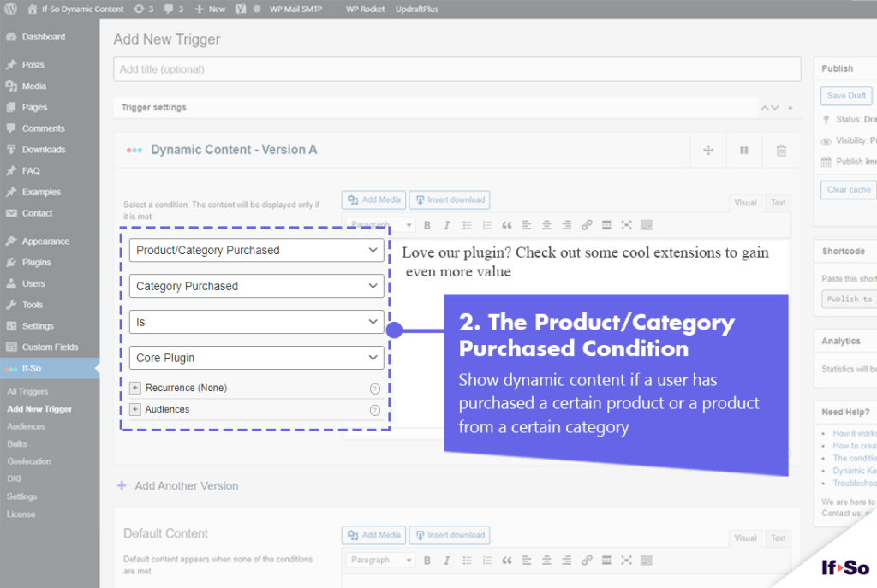Open the updates counter in admin bar
Viewport: 877px width, 588px height.
(143, 9)
